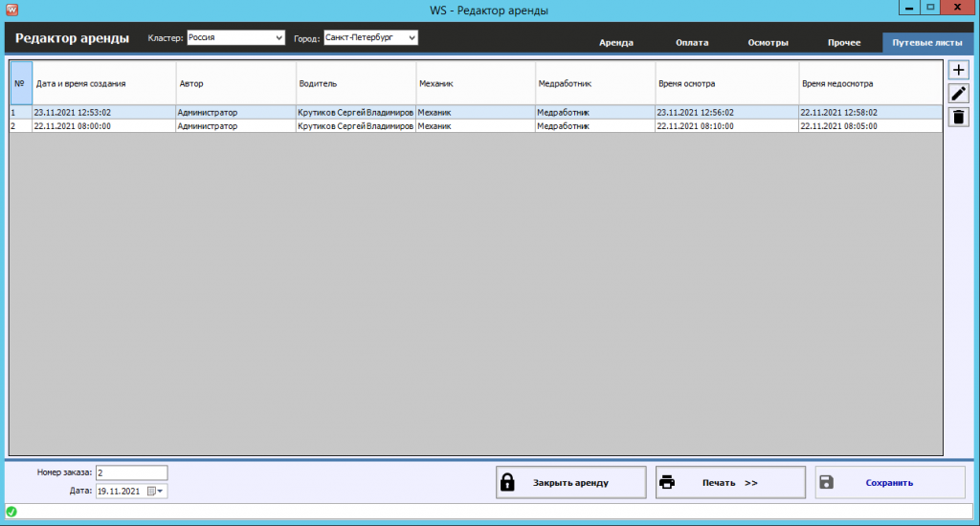Click the Время осмотра column header

click(x=727, y=83)
